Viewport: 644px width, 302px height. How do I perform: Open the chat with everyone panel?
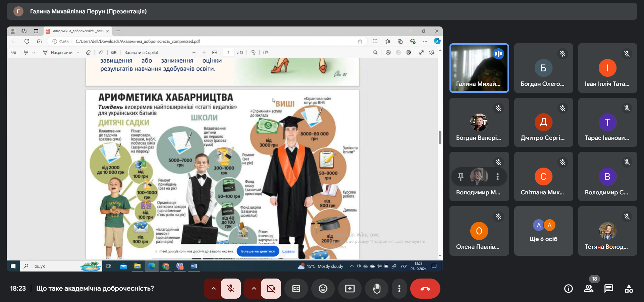click(609, 289)
